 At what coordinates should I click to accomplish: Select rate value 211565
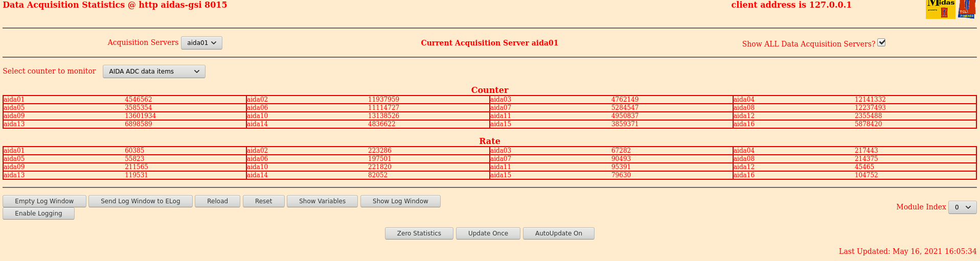(x=136, y=167)
